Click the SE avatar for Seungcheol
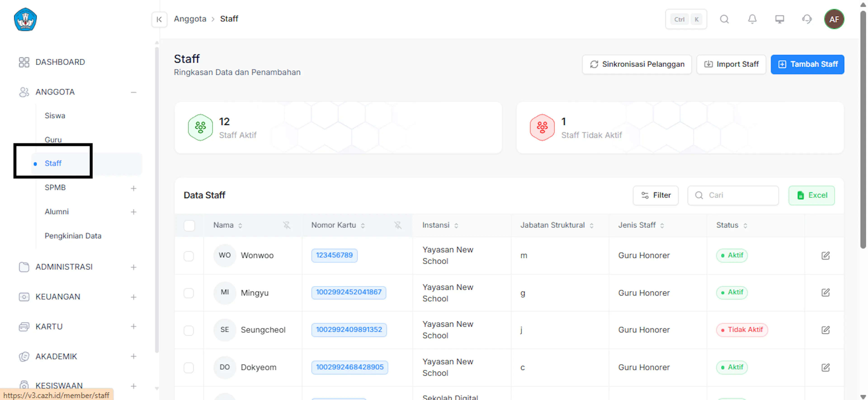 (x=225, y=330)
